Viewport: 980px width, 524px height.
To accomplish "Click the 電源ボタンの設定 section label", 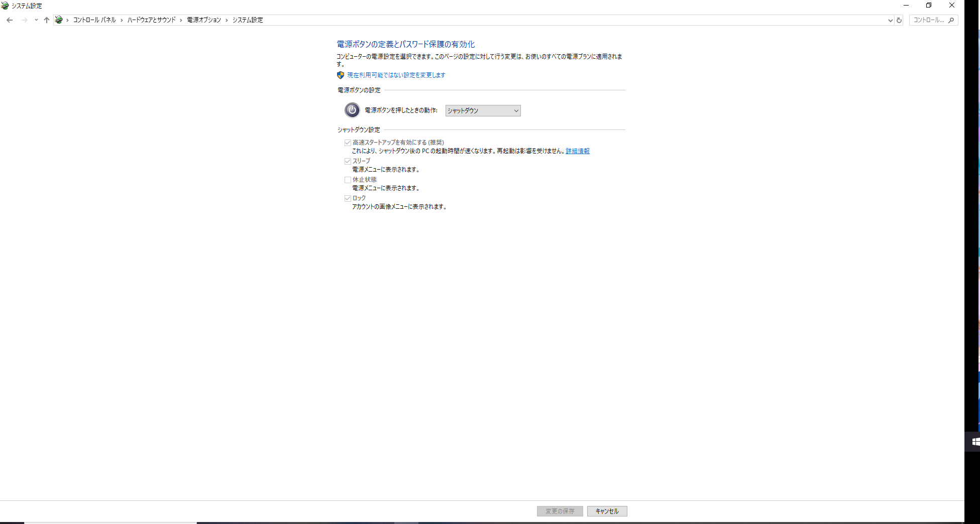I will (x=359, y=90).
